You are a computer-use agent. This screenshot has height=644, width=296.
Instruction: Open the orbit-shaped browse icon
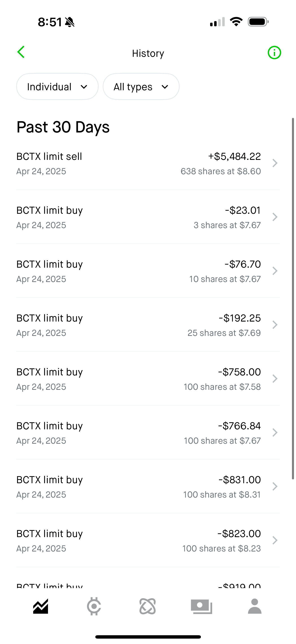click(148, 606)
